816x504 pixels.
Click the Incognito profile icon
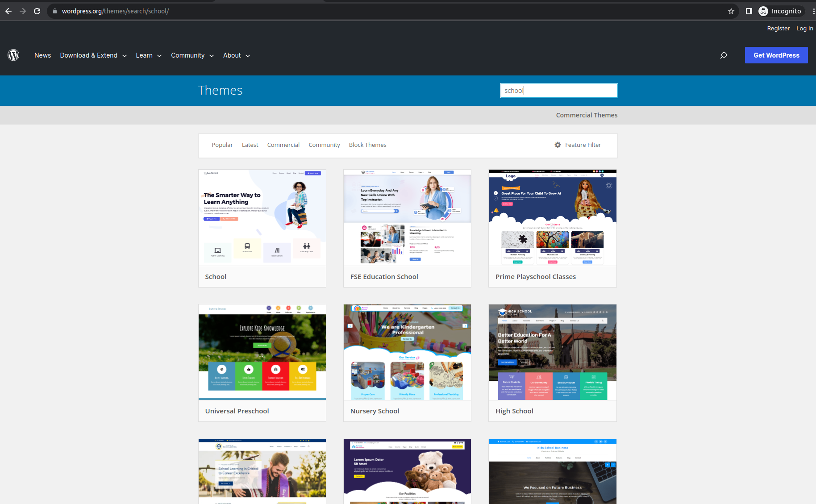[x=763, y=11]
